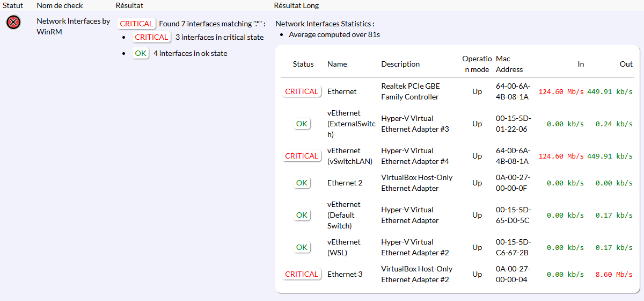This screenshot has width=644, height=301.
Task: Click the CRITICAL badge for Ethernet 3
Action: click(x=302, y=274)
